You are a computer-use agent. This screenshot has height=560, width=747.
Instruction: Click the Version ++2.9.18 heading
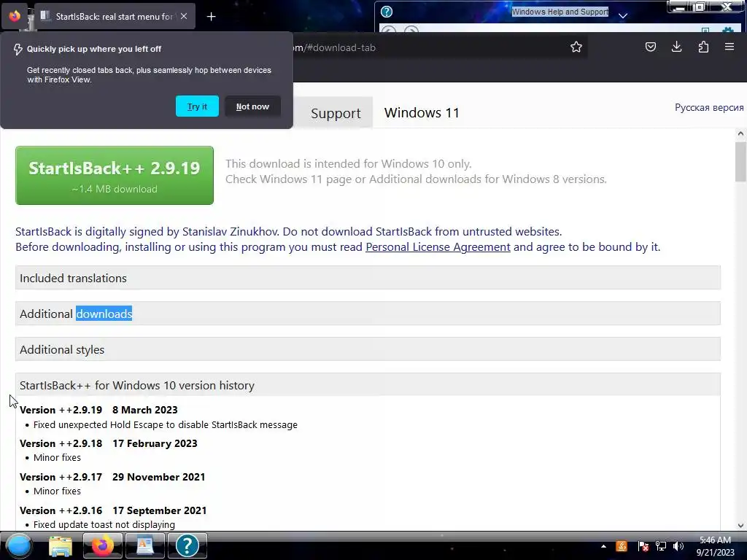coord(109,443)
